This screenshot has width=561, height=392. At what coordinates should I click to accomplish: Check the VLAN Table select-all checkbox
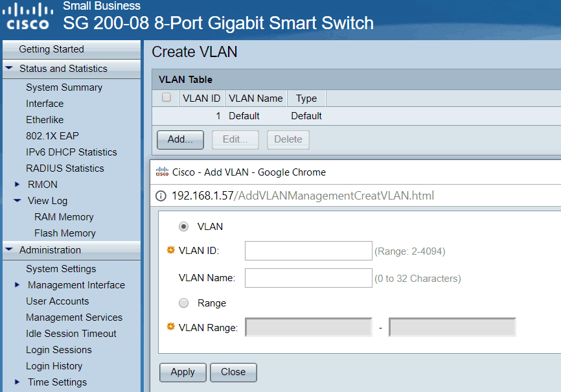[x=166, y=98]
